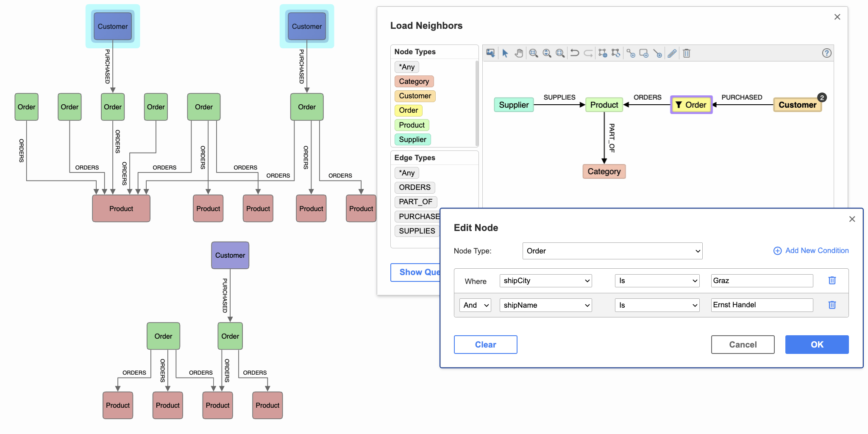Viewport: 868px width, 434px height.
Task: Select *Any under Node Types
Action: 407,67
